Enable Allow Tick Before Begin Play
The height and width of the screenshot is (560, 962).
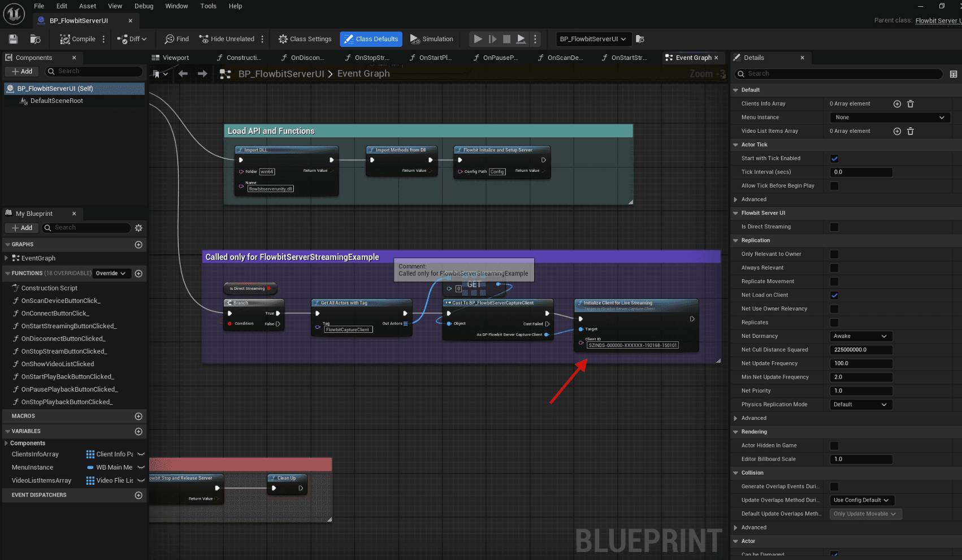(834, 186)
